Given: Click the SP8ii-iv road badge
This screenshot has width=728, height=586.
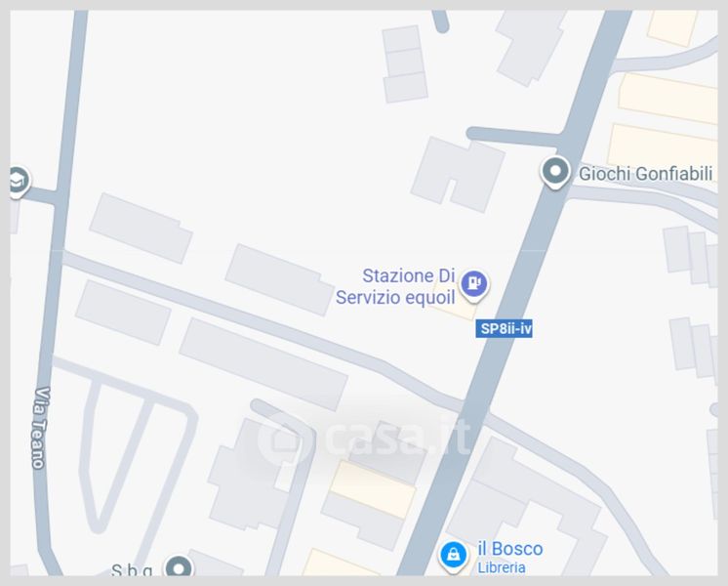Looking at the screenshot, I should click(x=504, y=329).
